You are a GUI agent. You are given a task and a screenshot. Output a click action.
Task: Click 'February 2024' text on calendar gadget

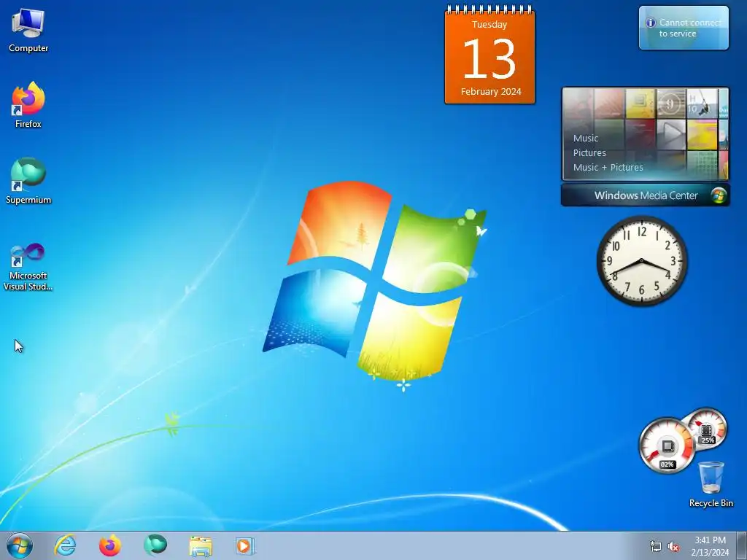(x=491, y=91)
